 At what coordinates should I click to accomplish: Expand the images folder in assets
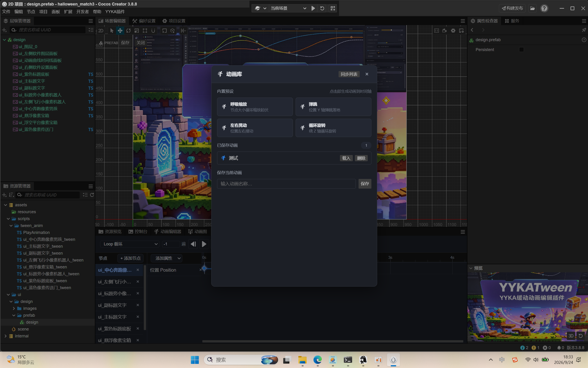[x=14, y=308]
